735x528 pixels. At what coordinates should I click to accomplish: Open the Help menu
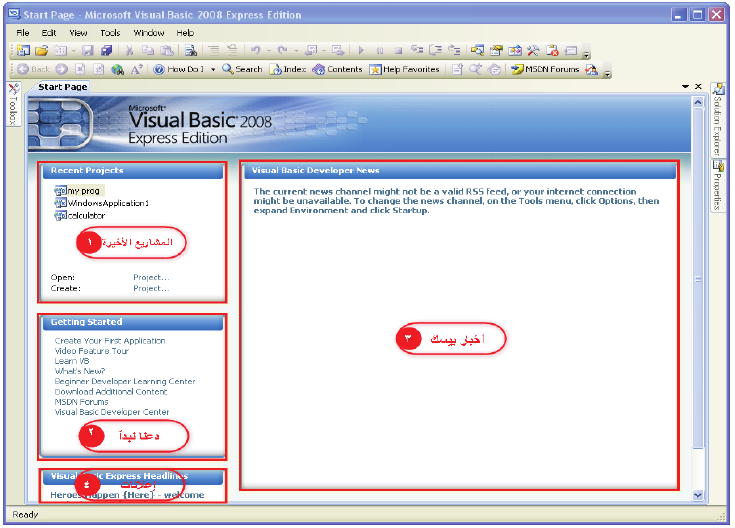tap(185, 33)
